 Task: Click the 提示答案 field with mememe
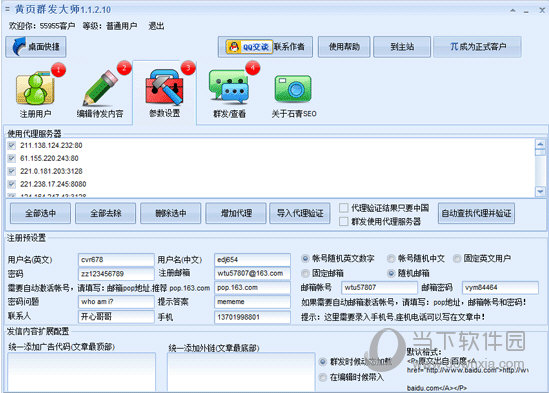252,302
